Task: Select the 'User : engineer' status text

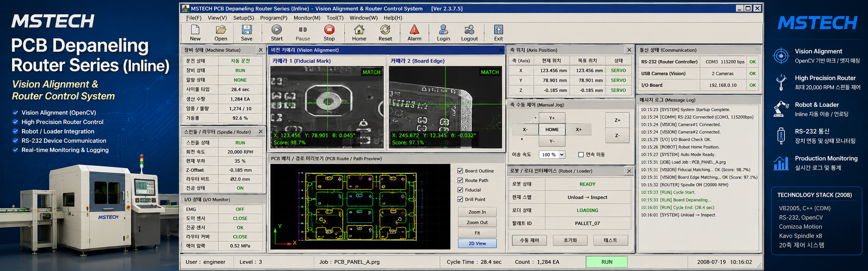Action: [205, 262]
